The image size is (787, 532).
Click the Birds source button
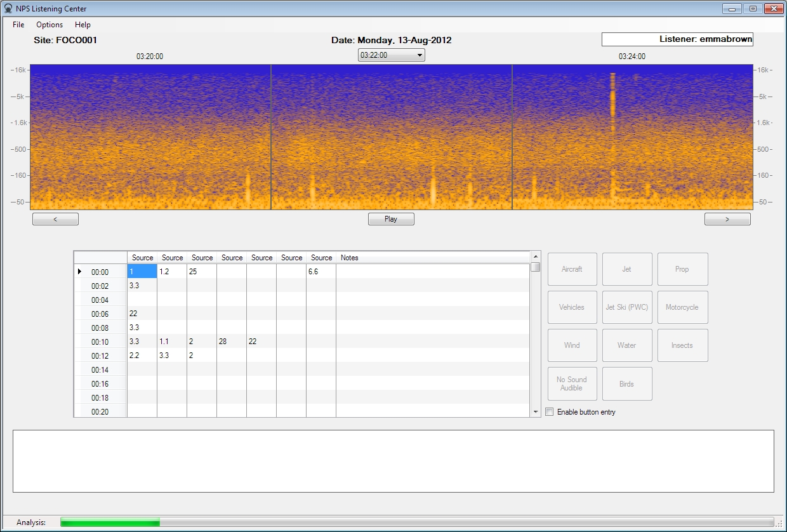click(x=626, y=383)
